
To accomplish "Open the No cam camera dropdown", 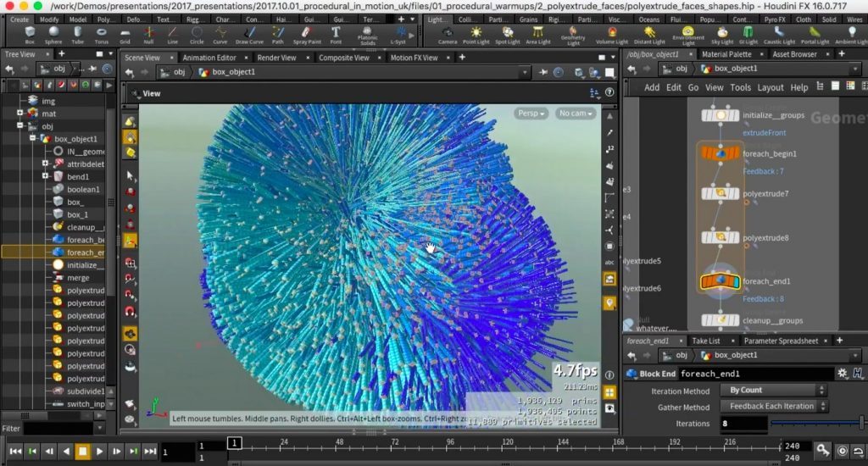I will click(x=576, y=114).
